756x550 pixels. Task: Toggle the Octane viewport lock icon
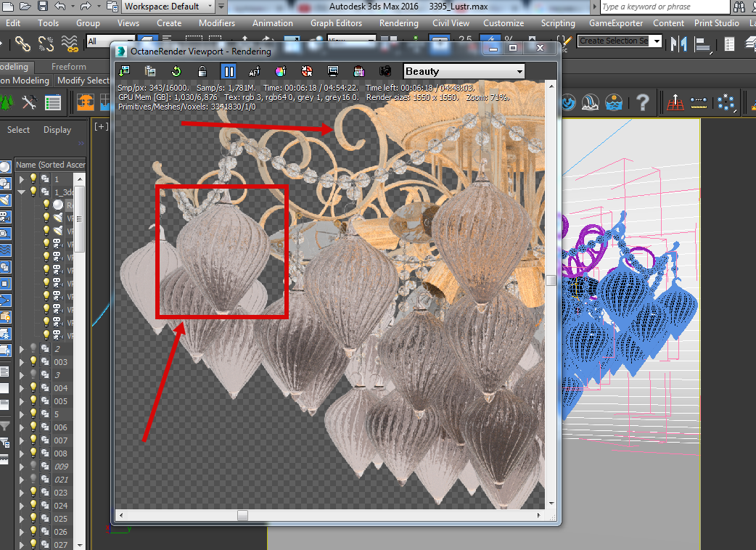[x=202, y=72]
